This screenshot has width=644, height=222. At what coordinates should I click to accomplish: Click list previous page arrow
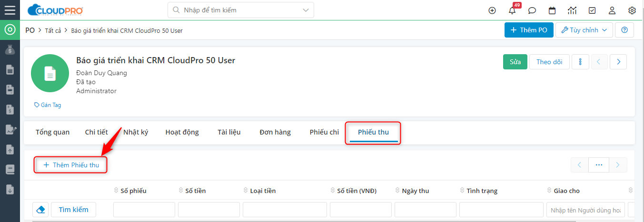click(580, 165)
